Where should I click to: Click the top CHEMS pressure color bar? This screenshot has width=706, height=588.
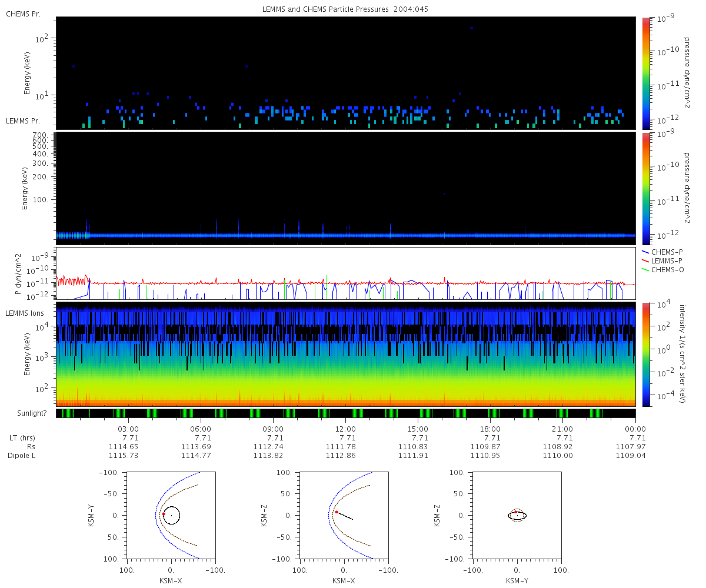645,73
